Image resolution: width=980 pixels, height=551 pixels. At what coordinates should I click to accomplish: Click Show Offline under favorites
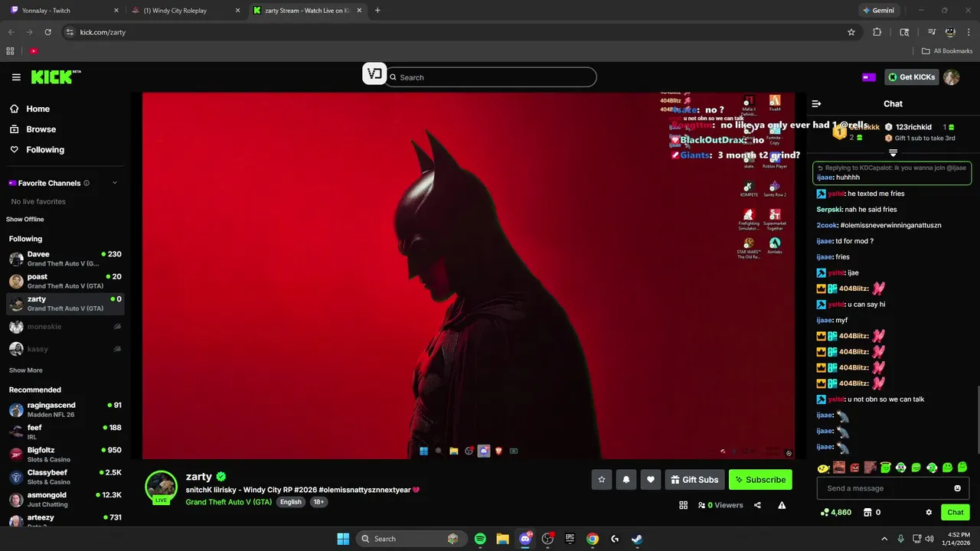click(x=25, y=219)
